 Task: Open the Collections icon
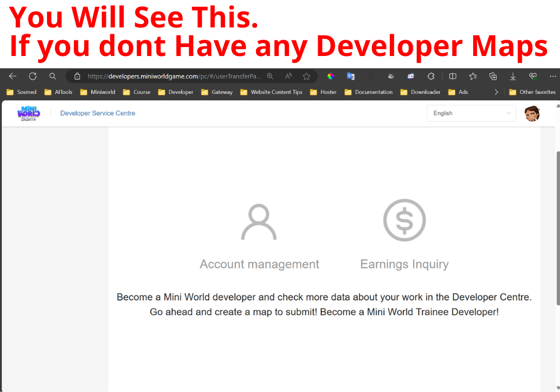[493, 76]
